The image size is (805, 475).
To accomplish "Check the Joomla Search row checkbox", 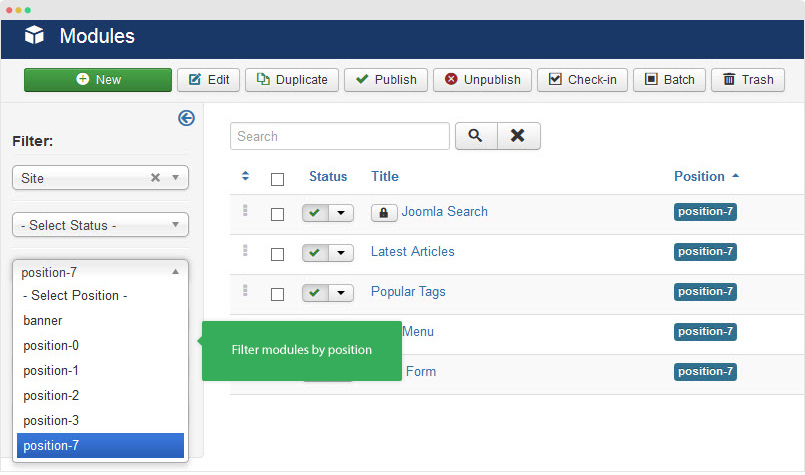I will coord(278,214).
